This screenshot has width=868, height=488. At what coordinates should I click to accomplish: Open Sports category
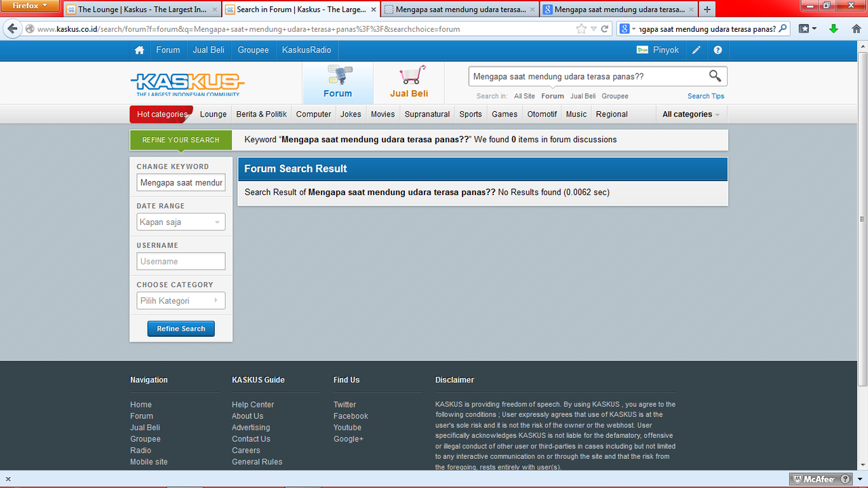pos(471,115)
